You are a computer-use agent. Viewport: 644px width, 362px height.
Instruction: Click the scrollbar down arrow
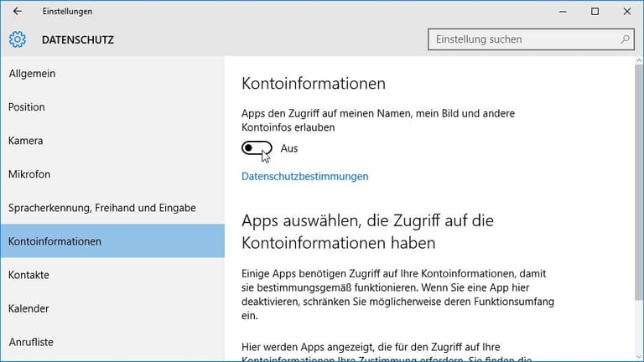[x=639, y=357]
